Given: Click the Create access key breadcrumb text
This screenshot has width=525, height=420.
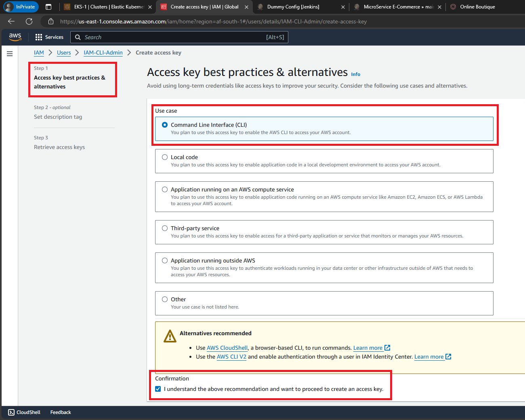Looking at the screenshot, I should [x=158, y=52].
